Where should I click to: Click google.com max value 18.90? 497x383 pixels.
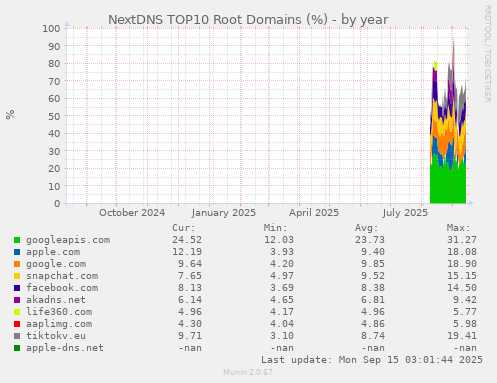[462, 264]
